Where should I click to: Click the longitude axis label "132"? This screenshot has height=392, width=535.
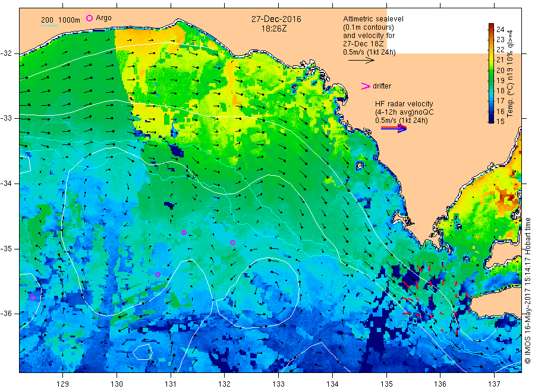tap(225, 384)
